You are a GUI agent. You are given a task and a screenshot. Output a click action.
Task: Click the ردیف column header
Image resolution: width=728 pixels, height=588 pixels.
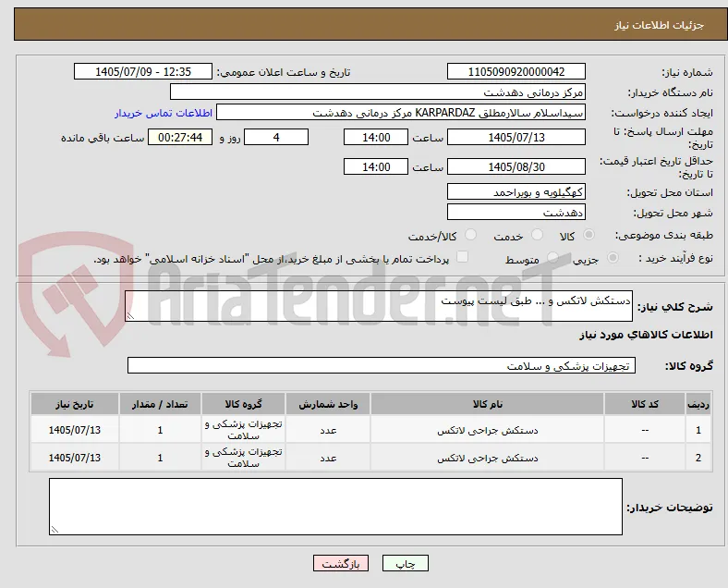tap(698, 404)
